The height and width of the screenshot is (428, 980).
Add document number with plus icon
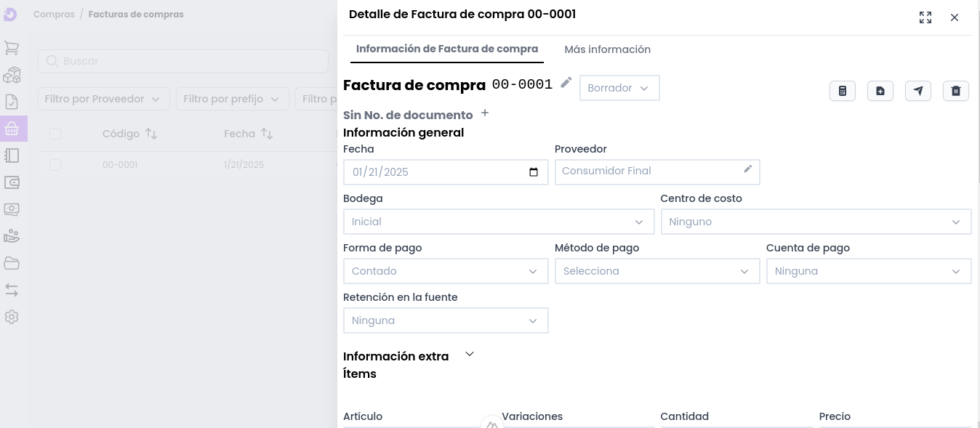(485, 113)
